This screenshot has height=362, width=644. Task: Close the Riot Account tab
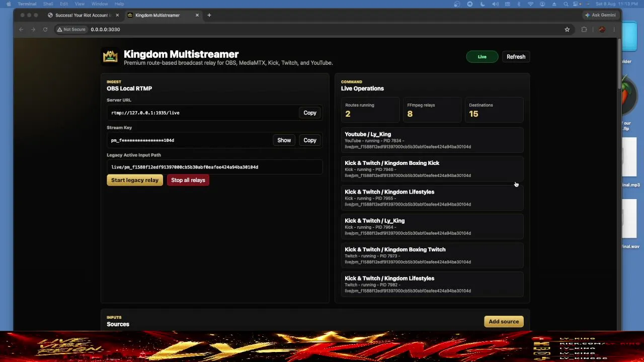pos(117,15)
